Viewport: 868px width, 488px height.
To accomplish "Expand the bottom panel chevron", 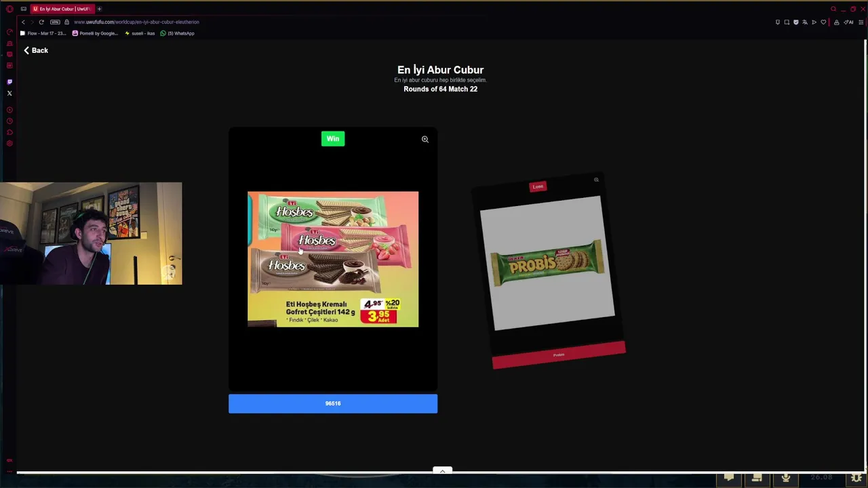I will [442, 470].
